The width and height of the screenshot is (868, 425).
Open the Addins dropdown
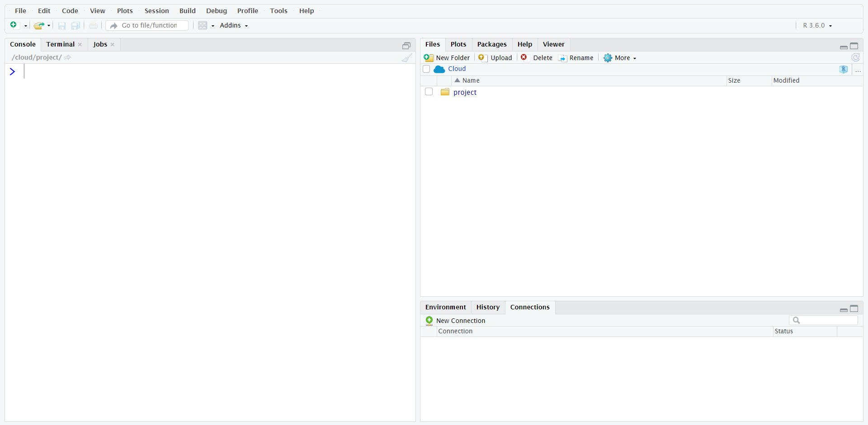pos(233,25)
